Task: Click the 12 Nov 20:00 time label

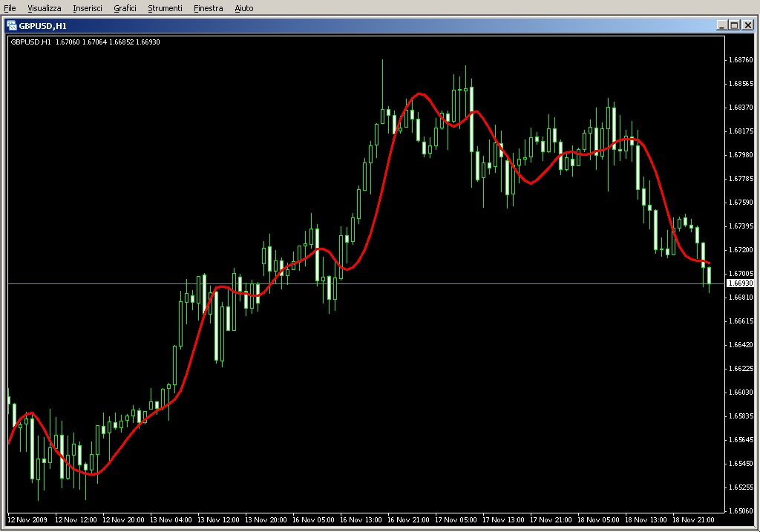Action: pos(123,520)
